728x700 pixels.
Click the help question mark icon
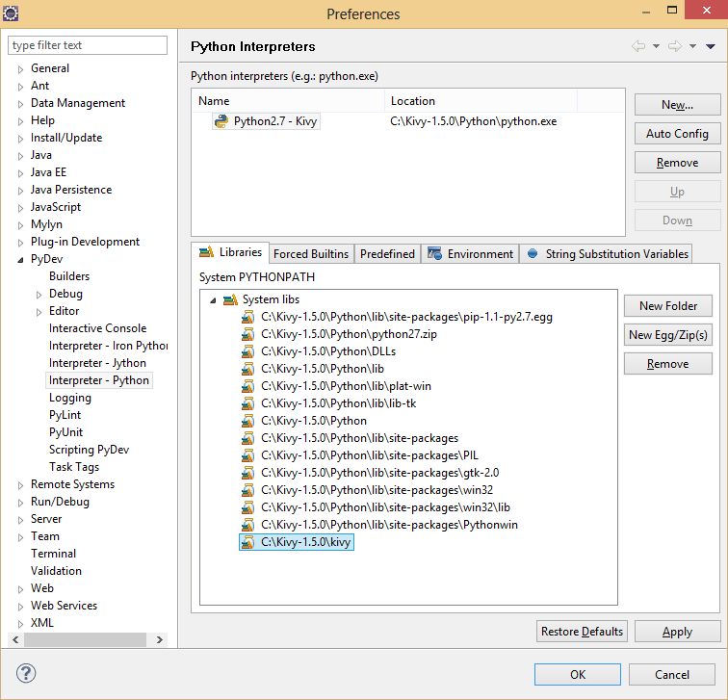click(x=26, y=674)
